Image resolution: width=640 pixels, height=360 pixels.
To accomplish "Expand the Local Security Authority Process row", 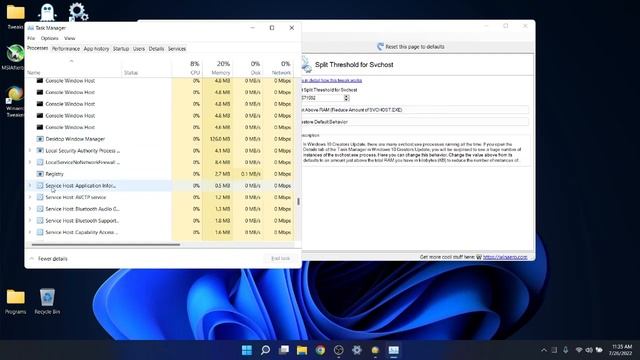I will click(30, 151).
